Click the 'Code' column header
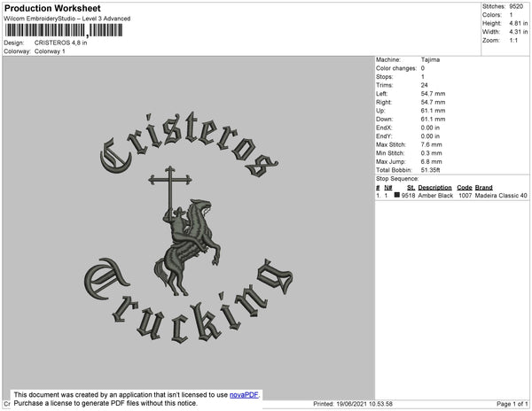The width and height of the screenshot is (532, 411). (465, 188)
